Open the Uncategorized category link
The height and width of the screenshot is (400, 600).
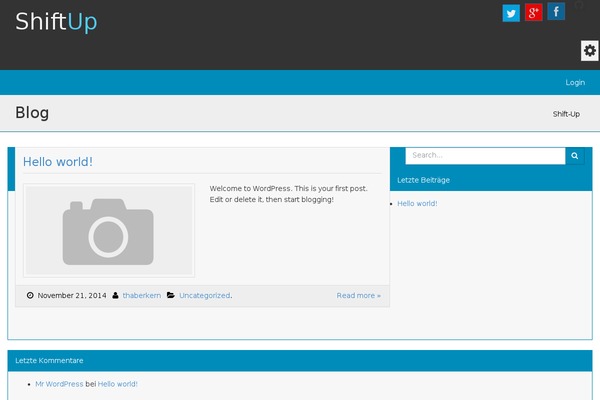click(x=205, y=296)
